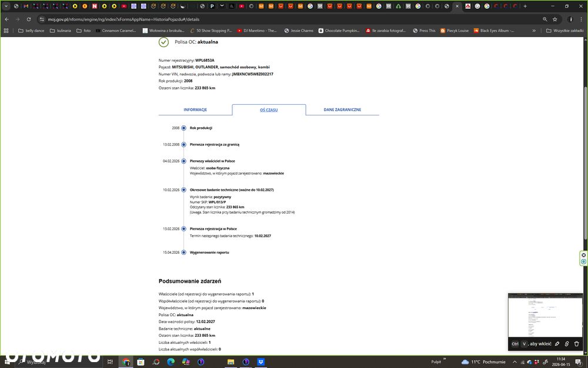Click the link icon in screenshot popup
The width and height of the screenshot is (588, 368).
click(x=567, y=344)
